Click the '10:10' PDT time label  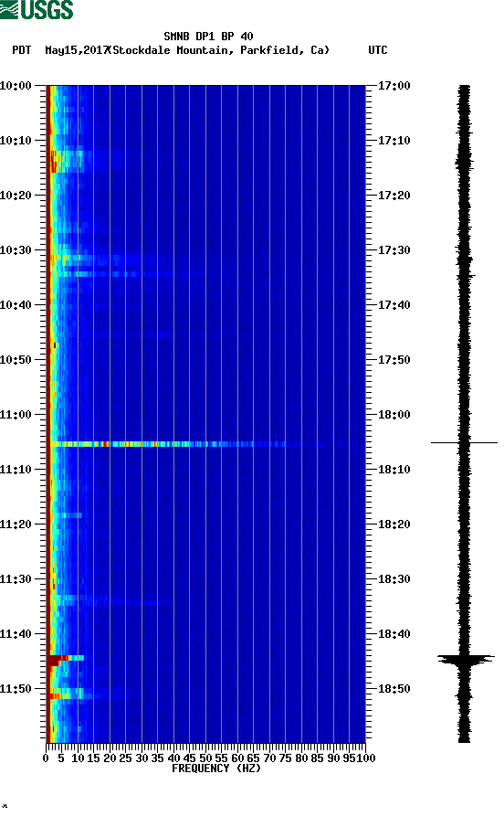pos(16,141)
